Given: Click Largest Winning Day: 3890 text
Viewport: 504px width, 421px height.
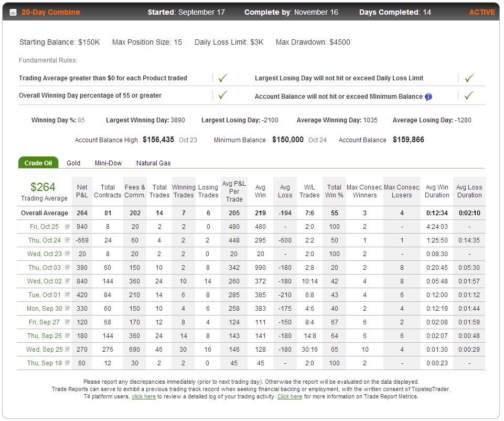Looking at the screenshot, I should click(145, 120).
